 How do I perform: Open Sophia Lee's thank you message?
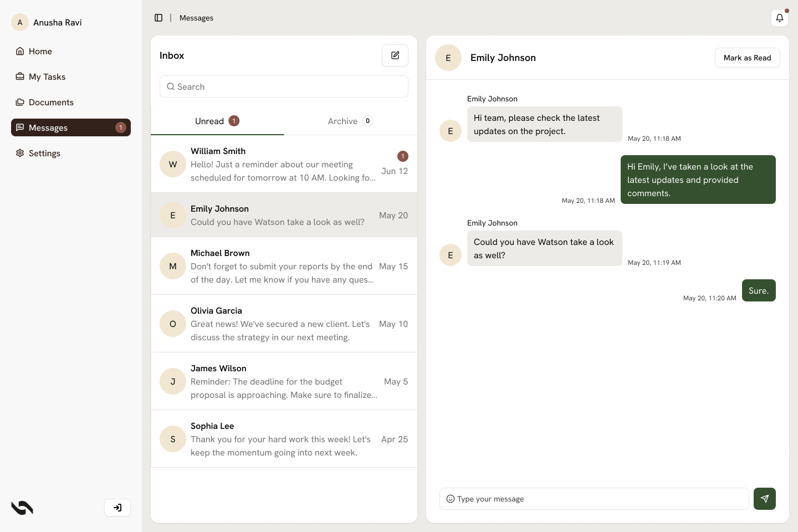coord(284,439)
